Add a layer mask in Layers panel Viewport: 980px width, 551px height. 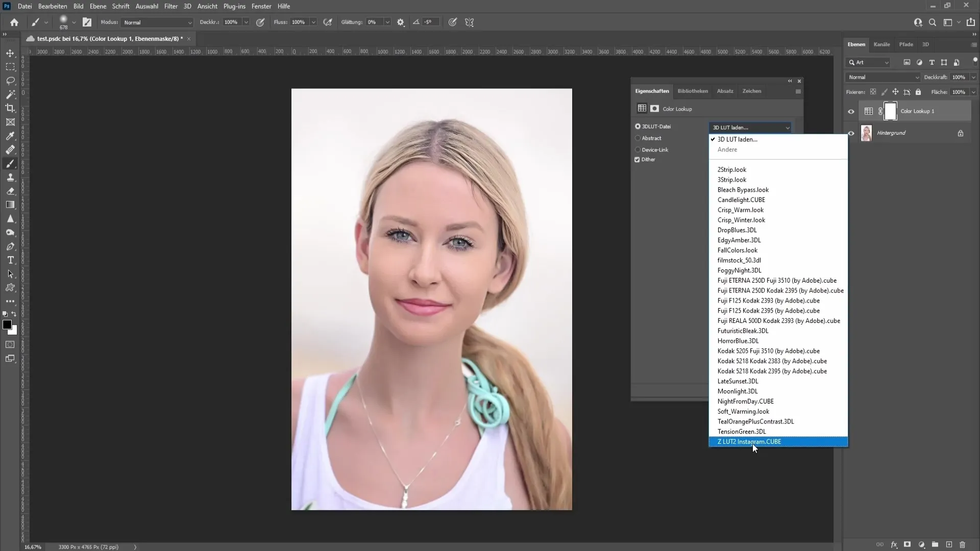(908, 544)
